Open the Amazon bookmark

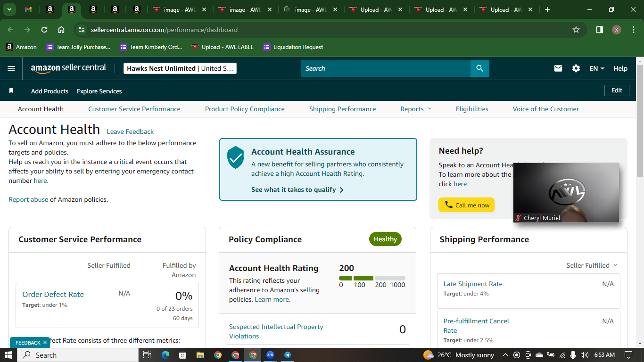[21, 47]
